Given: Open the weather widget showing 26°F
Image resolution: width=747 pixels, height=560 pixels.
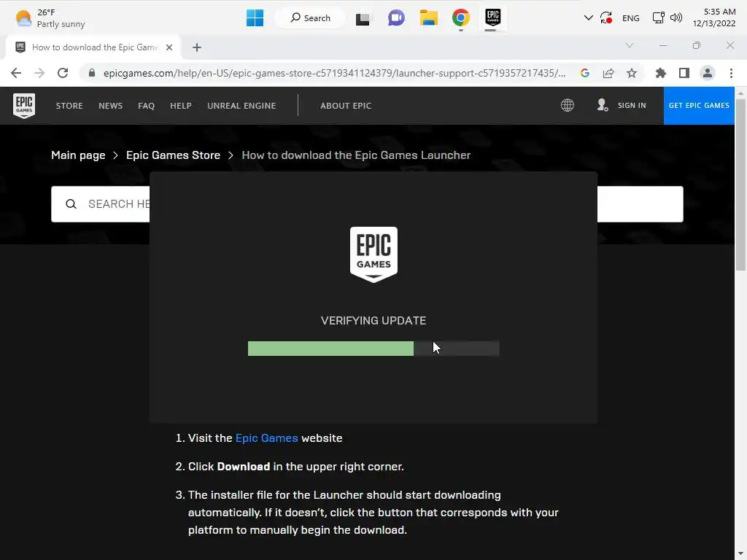Looking at the screenshot, I should click(50, 18).
